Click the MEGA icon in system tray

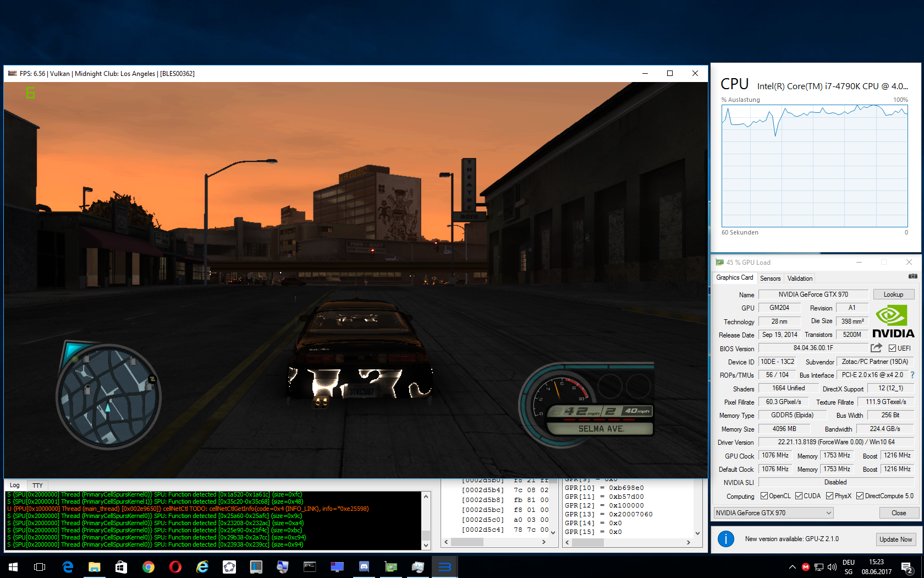805,567
